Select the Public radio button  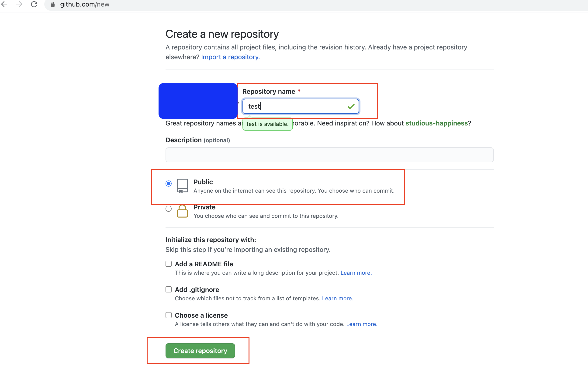click(169, 183)
